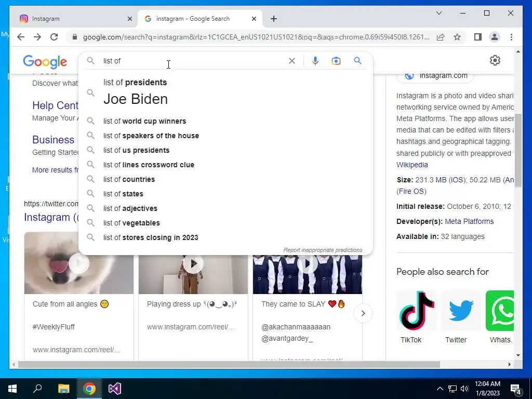Open the Instagram Twitter result heading

51,217
